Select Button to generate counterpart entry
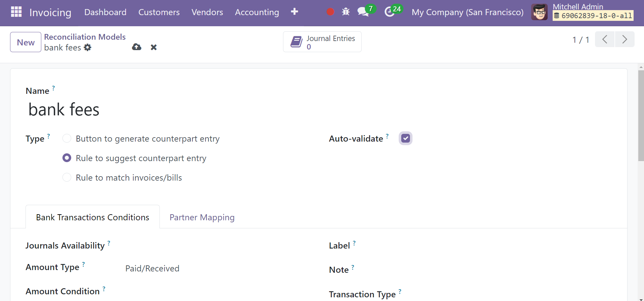 click(67, 138)
